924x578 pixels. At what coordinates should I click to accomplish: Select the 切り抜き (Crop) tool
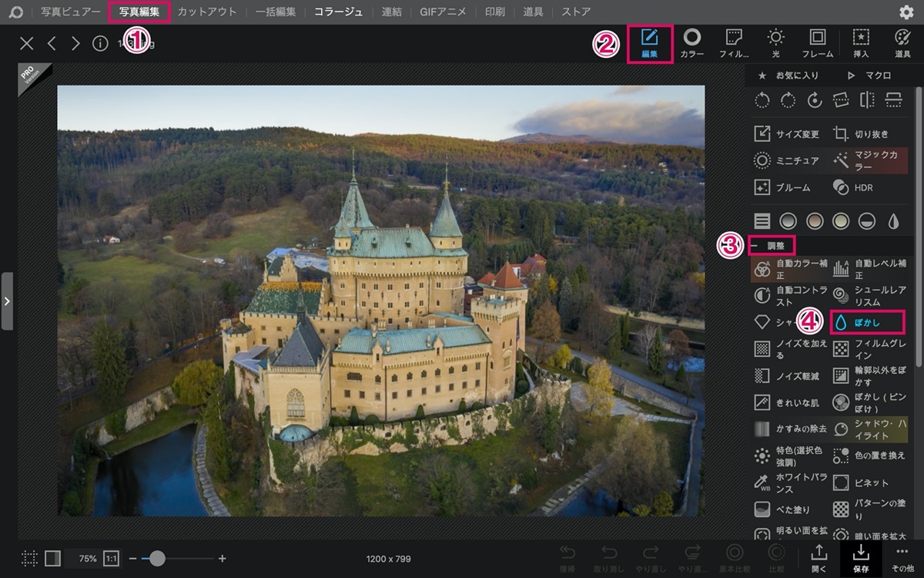coord(862,134)
